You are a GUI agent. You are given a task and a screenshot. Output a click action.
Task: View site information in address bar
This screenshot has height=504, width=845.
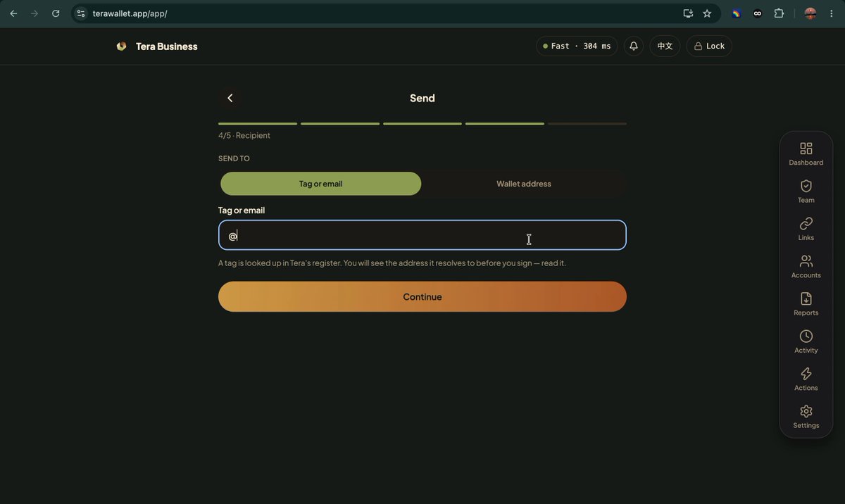pyautogui.click(x=81, y=13)
